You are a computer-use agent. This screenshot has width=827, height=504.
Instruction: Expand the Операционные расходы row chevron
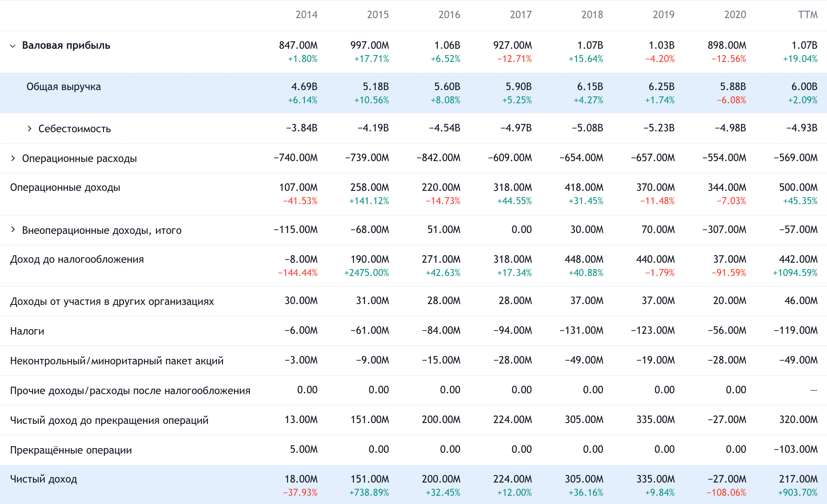coord(13,159)
